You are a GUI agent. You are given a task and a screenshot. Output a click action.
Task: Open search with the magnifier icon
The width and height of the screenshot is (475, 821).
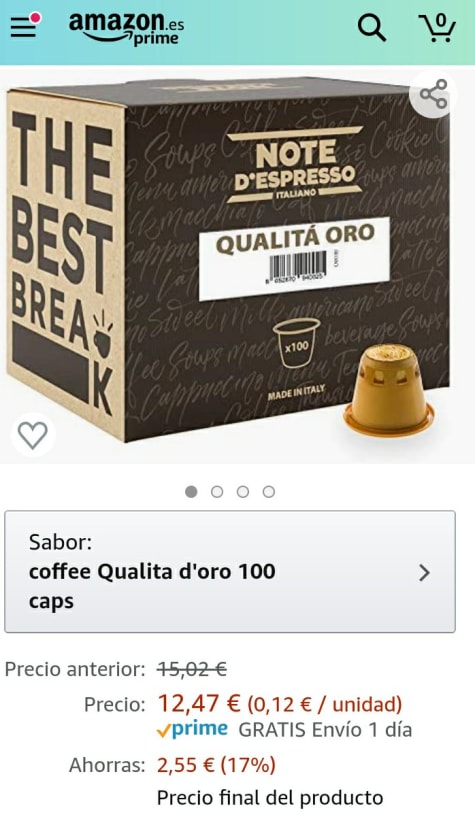click(x=371, y=28)
